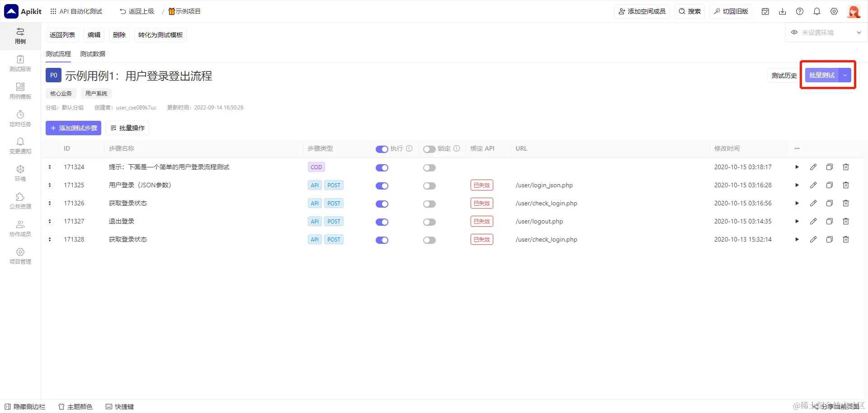Screen dimensions: 868x413
Task: Run step 171328 with its play icon
Action: tap(797, 239)
